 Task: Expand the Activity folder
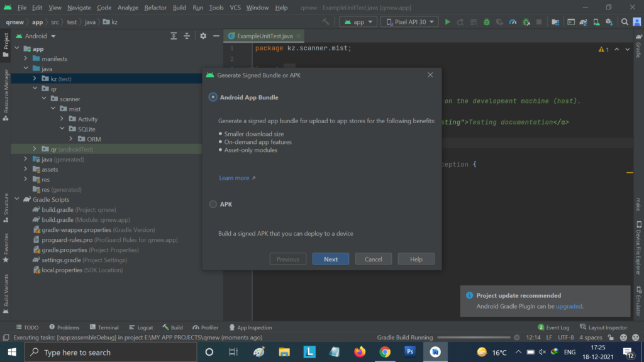[x=62, y=119]
